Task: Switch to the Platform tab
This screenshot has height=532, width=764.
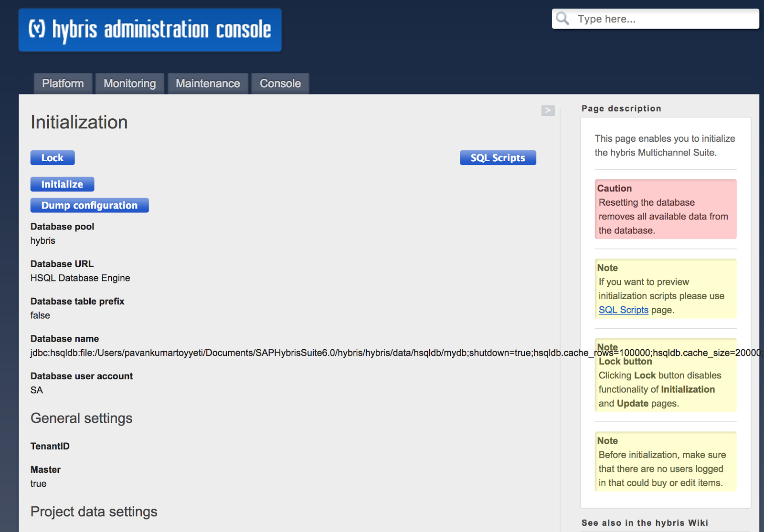Action: tap(63, 83)
